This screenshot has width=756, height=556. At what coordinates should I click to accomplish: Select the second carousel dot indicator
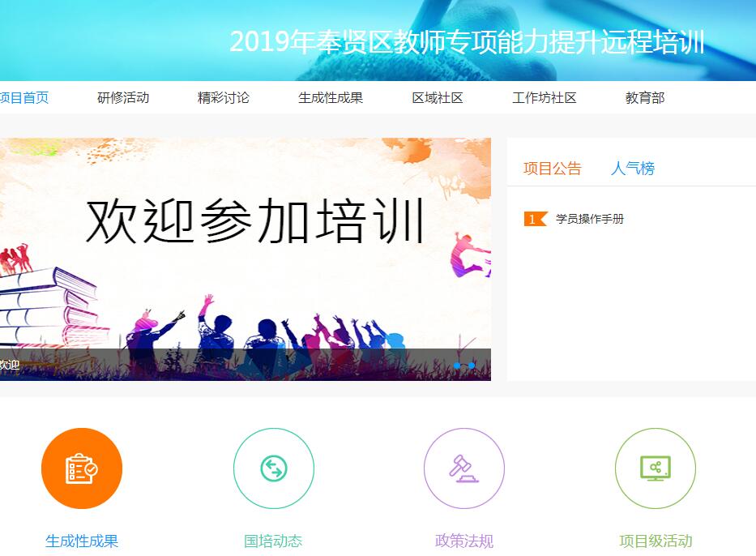pyautogui.click(x=472, y=366)
